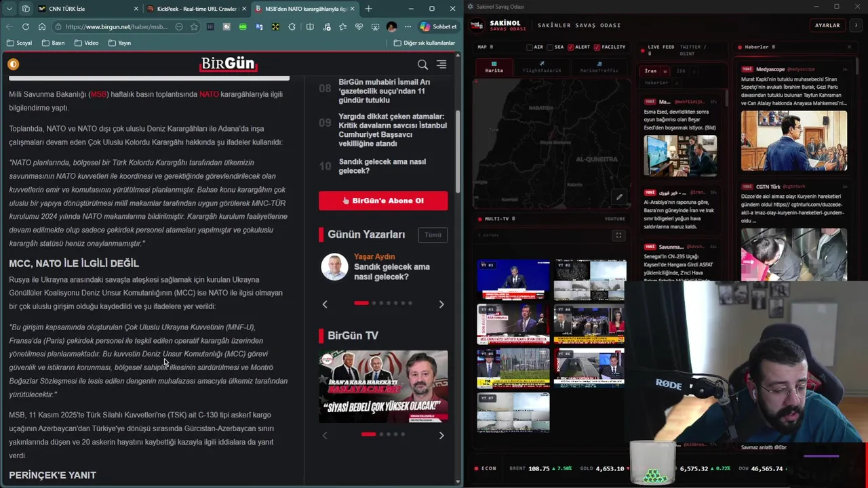The width and height of the screenshot is (868, 488).
Task: Click BRENT 108.75 ticker value
Action: pos(539,468)
